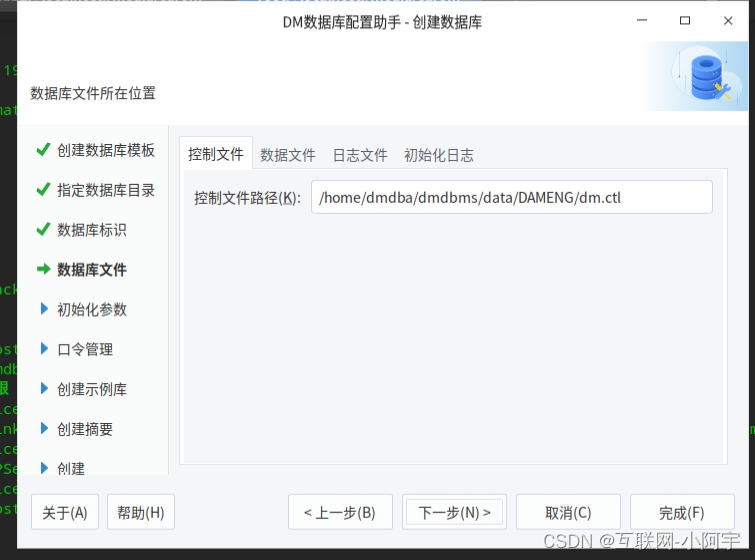Close the DM数据库配置助手 window
This screenshot has height=560, width=755.
coord(728,21)
